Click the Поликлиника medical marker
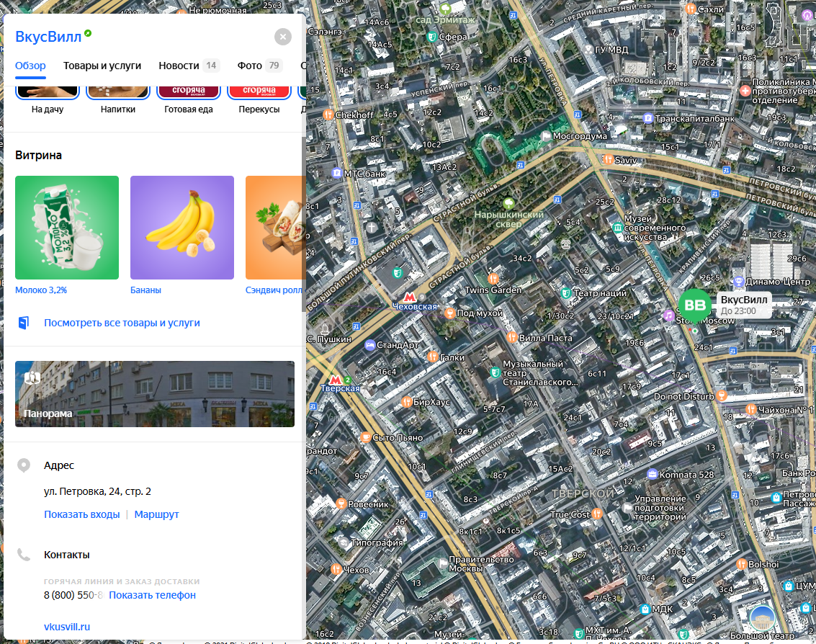This screenshot has height=644, width=816. (x=745, y=91)
